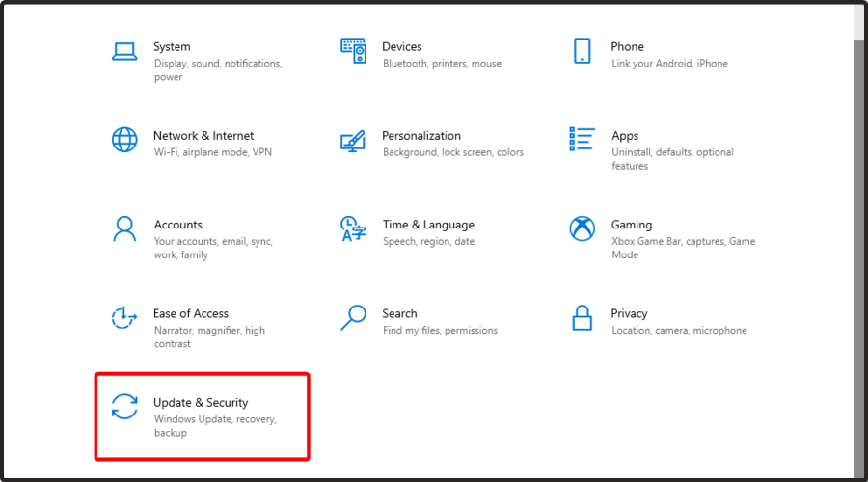The height and width of the screenshot is (482, 868).
Task: Open the Gaming heading text
Action: click(x=632, y=225)
